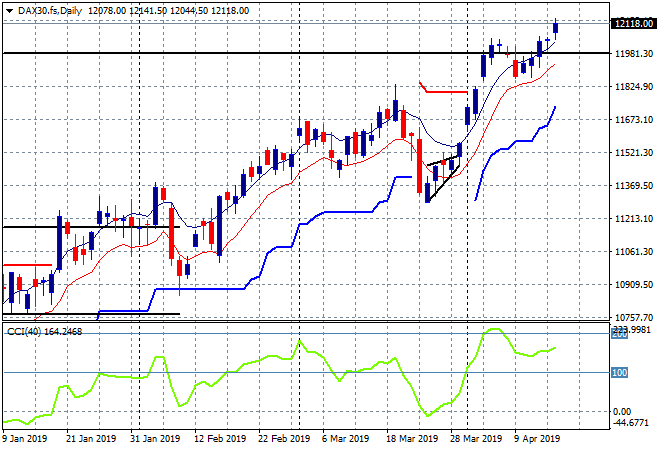Select the 11369.50 price axis label

coord(634,186)
